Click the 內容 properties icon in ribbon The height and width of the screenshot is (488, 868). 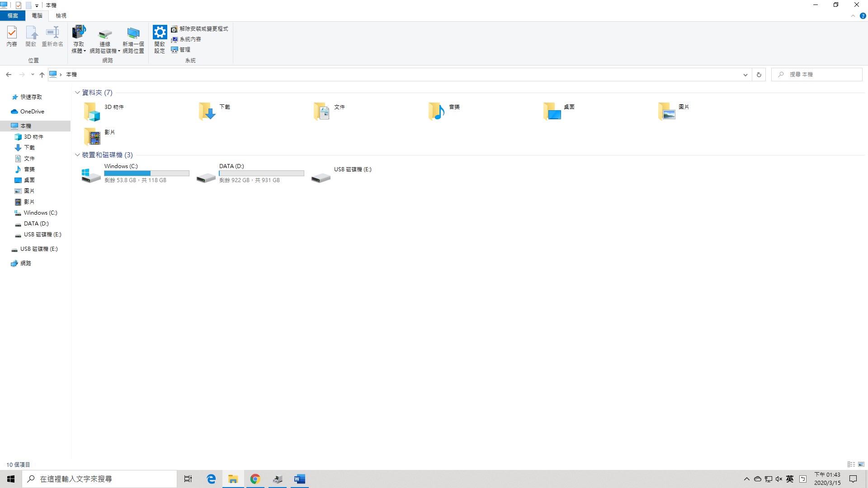pyautogui.click(x=12, y=33)
